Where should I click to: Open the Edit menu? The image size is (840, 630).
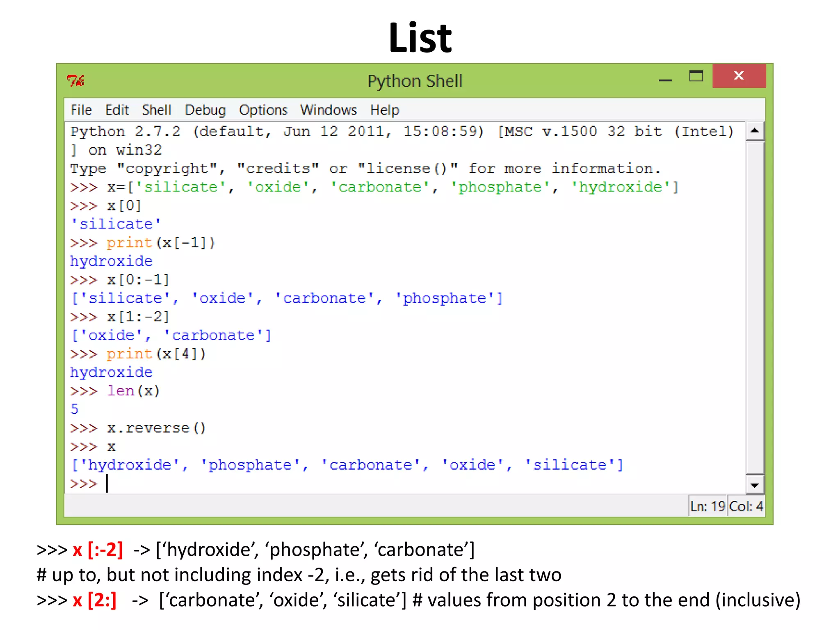(x=117, y=110)
